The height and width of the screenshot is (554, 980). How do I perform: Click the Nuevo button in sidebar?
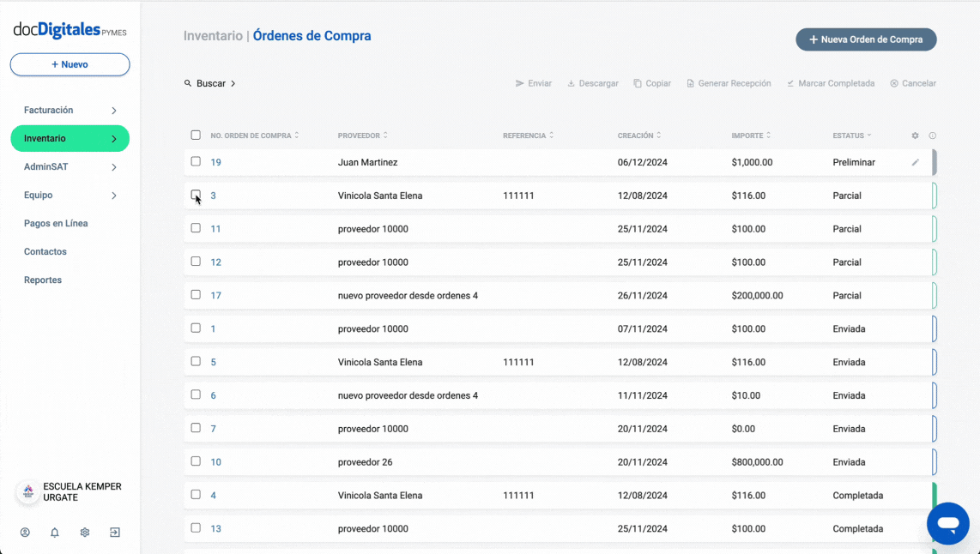click(x=70, y=64)
